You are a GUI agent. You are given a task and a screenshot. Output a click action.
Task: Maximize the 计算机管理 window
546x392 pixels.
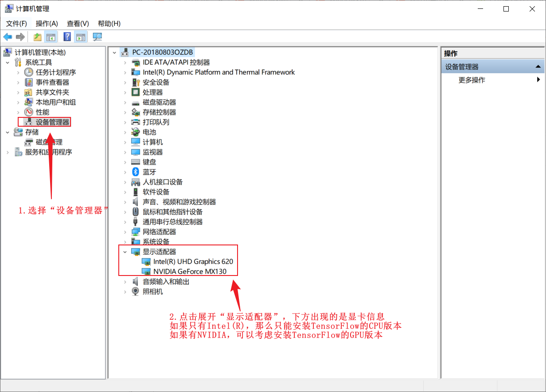click(x=506, y=9)
